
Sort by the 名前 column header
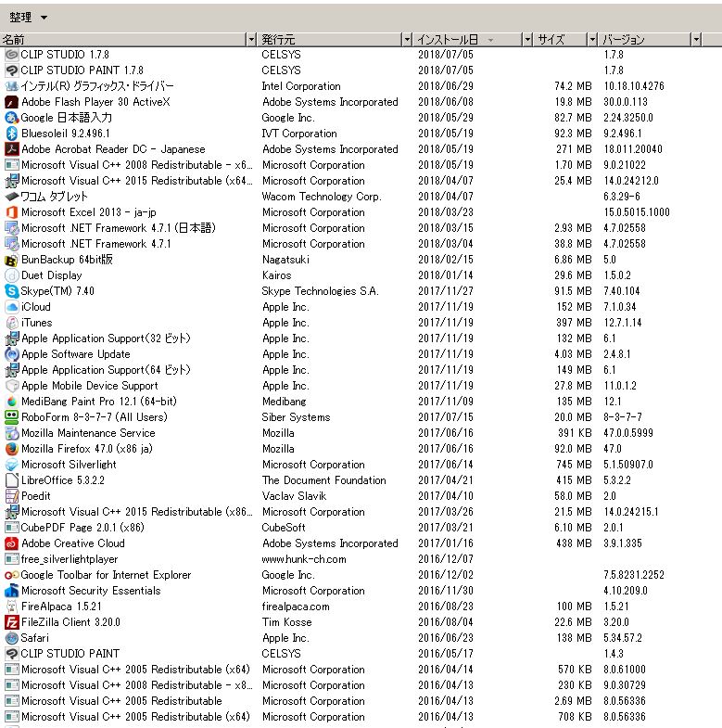pyautogui.click(x=123, y=40)
